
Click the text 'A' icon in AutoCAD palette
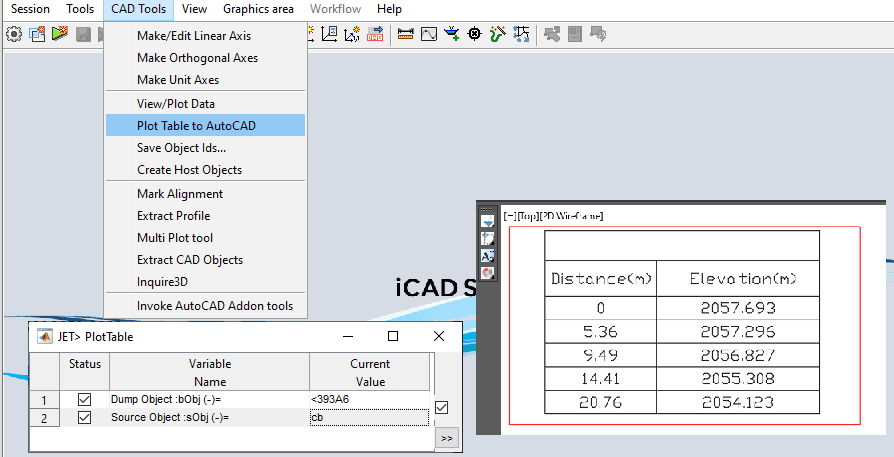[x=488, y=256]
